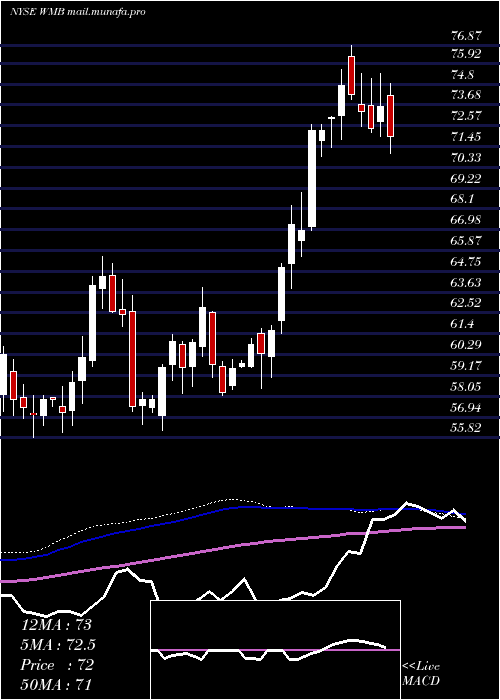This screenshot has height=700, width=500.
Task: Click the 64.75 price axis label
Action: 467,262
